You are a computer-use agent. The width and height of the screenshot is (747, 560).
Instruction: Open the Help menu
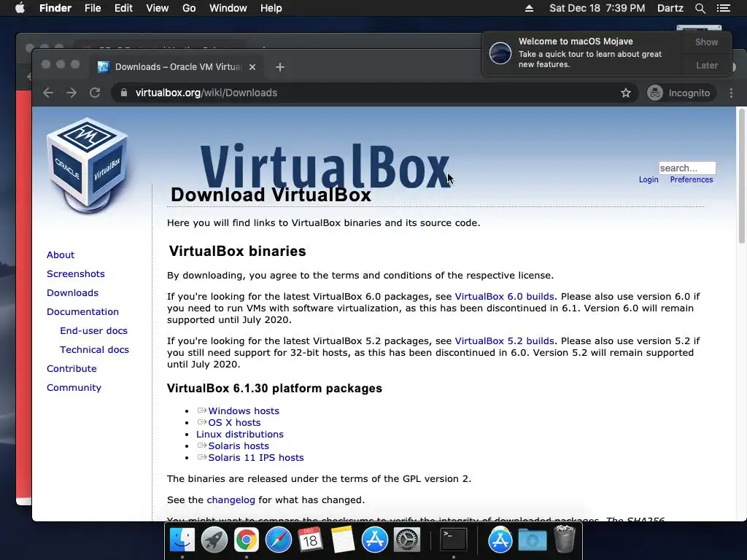[x=271, y=8]
